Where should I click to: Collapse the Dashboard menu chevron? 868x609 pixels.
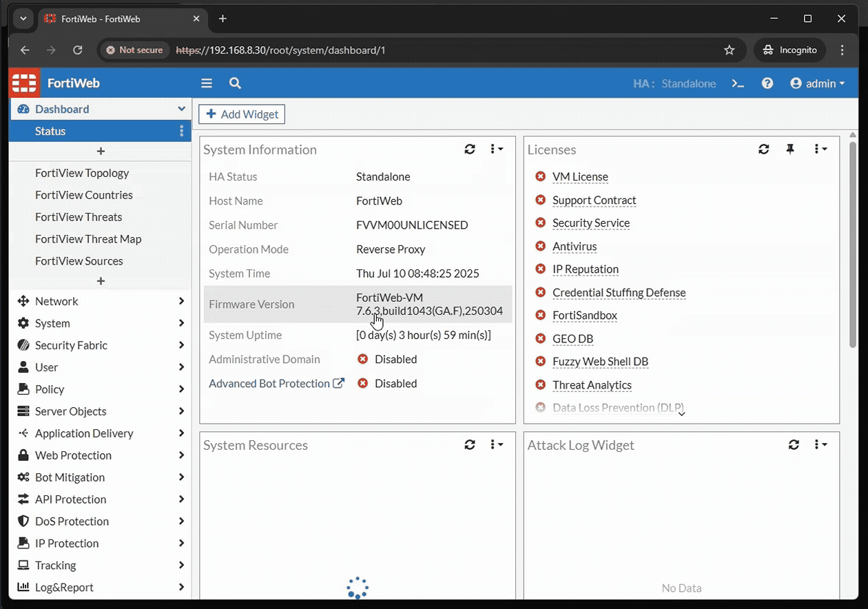[182, 109]
